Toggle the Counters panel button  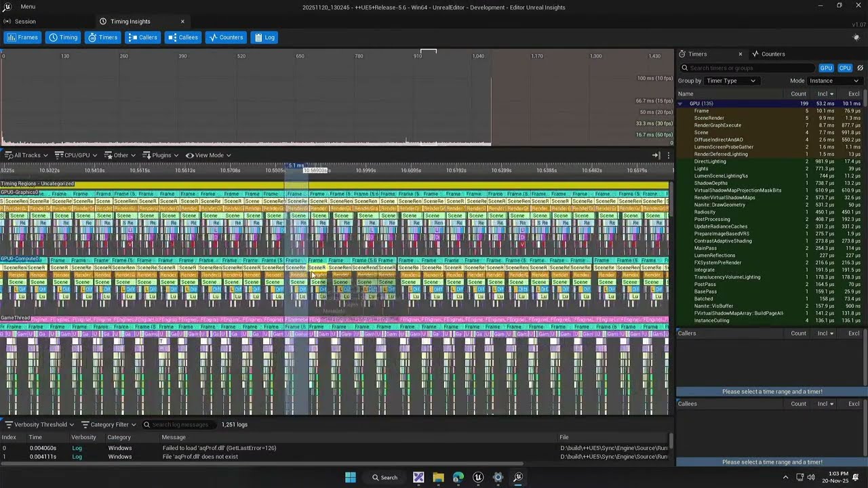click(226, 37)
